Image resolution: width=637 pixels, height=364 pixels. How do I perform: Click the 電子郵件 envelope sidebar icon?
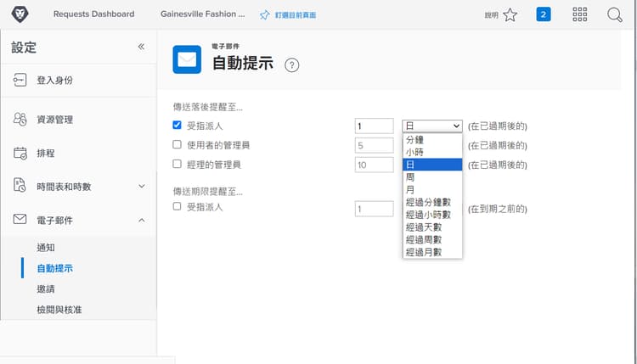pos(20,219)
